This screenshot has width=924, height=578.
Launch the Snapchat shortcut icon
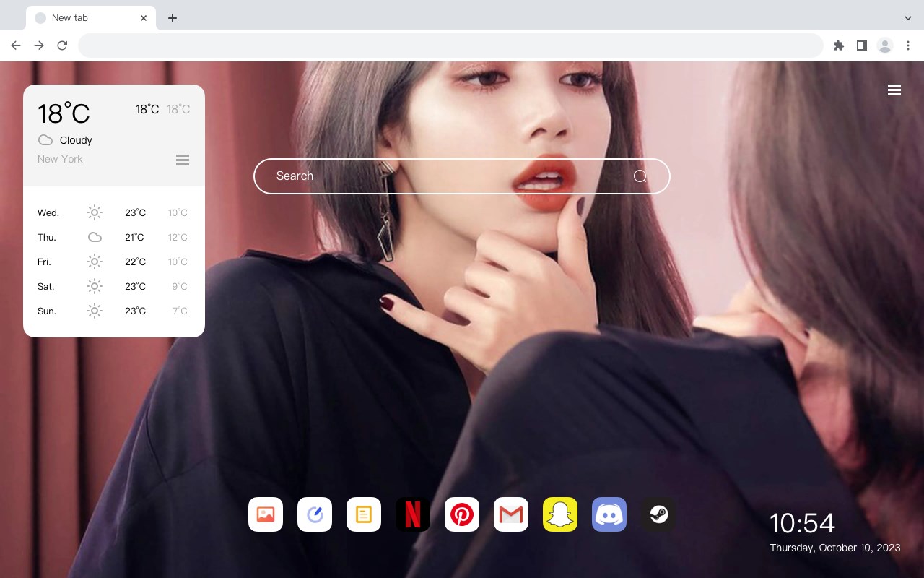[x=560, y=514]
